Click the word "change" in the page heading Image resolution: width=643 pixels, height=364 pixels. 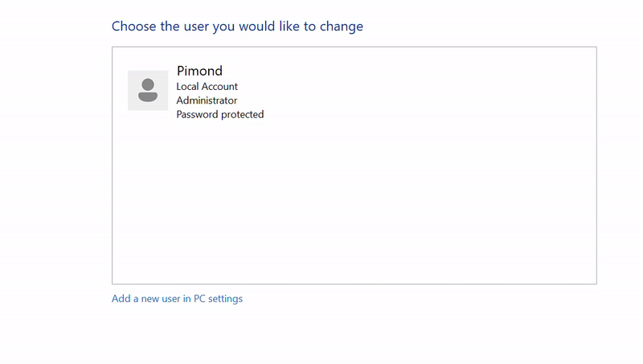pyautogui.click(x=342, y=27)
